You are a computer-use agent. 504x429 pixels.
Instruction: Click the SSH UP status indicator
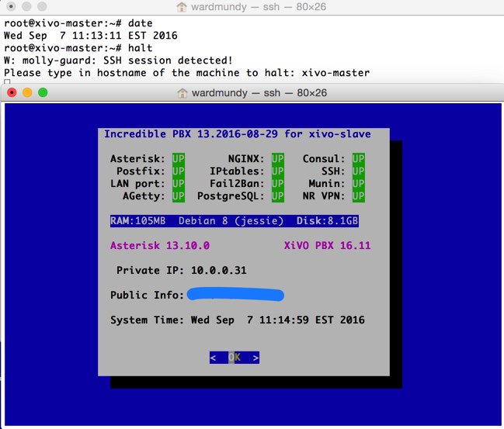359,171
